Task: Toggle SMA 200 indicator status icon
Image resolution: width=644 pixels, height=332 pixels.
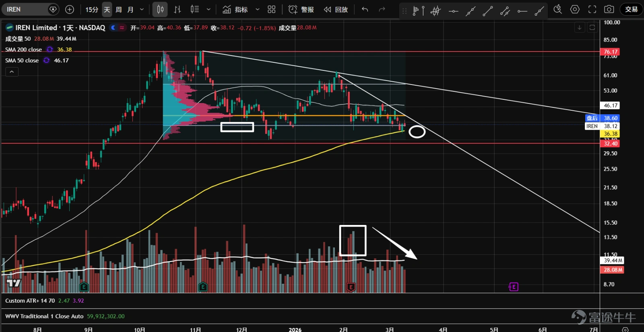Action: pos(50,49)
